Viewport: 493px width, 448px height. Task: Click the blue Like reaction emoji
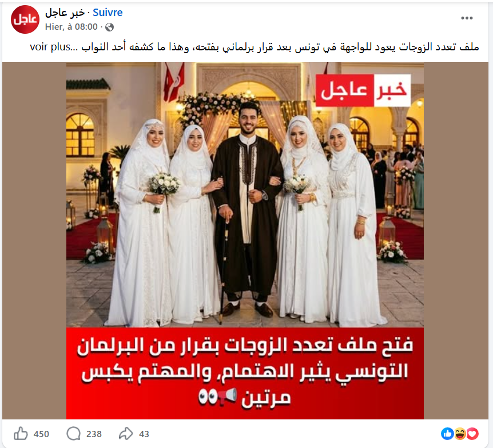[447, 434]
